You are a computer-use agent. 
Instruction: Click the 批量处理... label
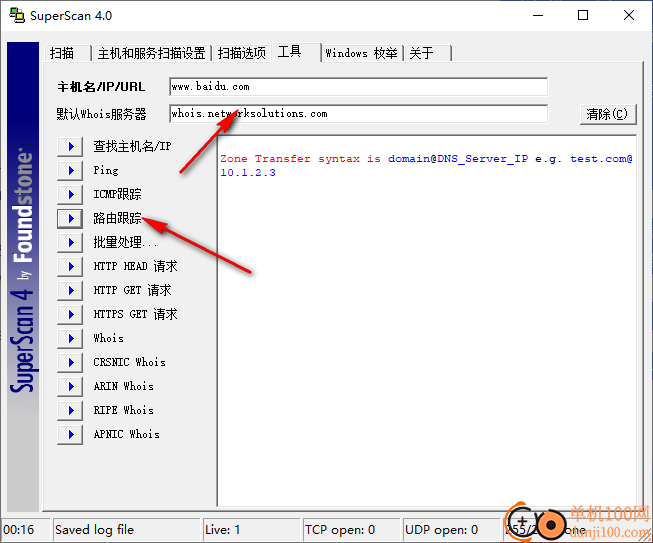[125, 242]
